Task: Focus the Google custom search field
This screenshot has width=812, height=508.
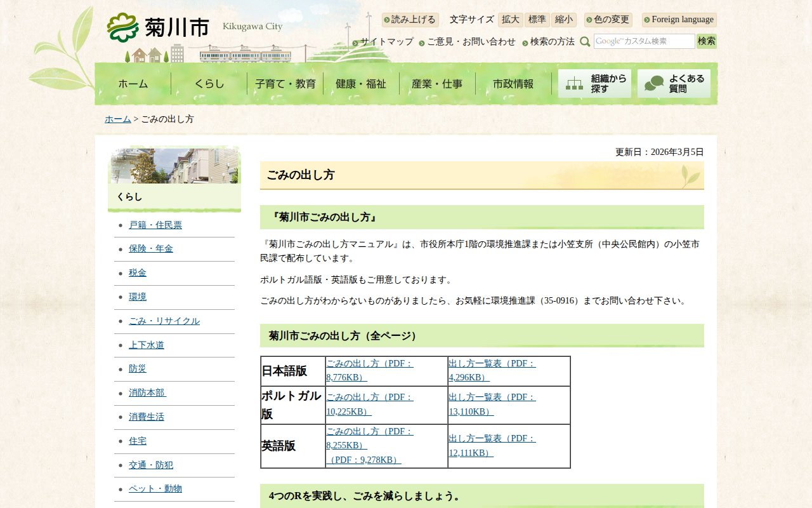Action: tap(644, 41)
